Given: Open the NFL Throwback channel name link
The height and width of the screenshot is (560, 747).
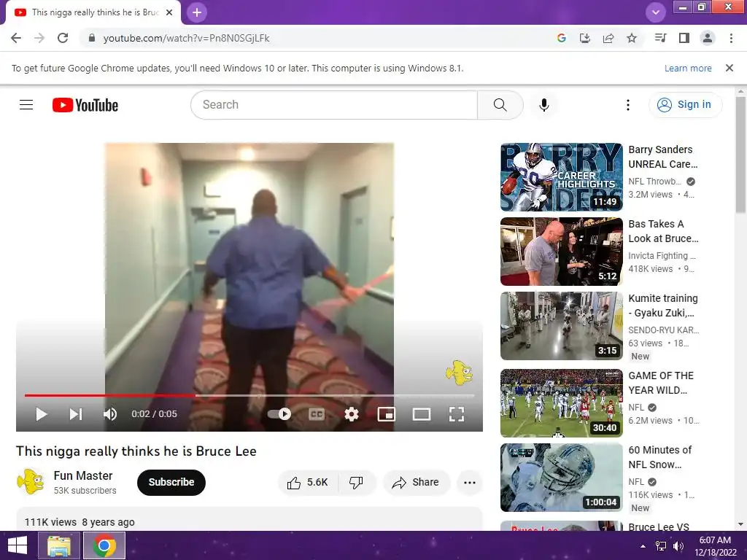Looking at the screenshot, I should [655, 182].
